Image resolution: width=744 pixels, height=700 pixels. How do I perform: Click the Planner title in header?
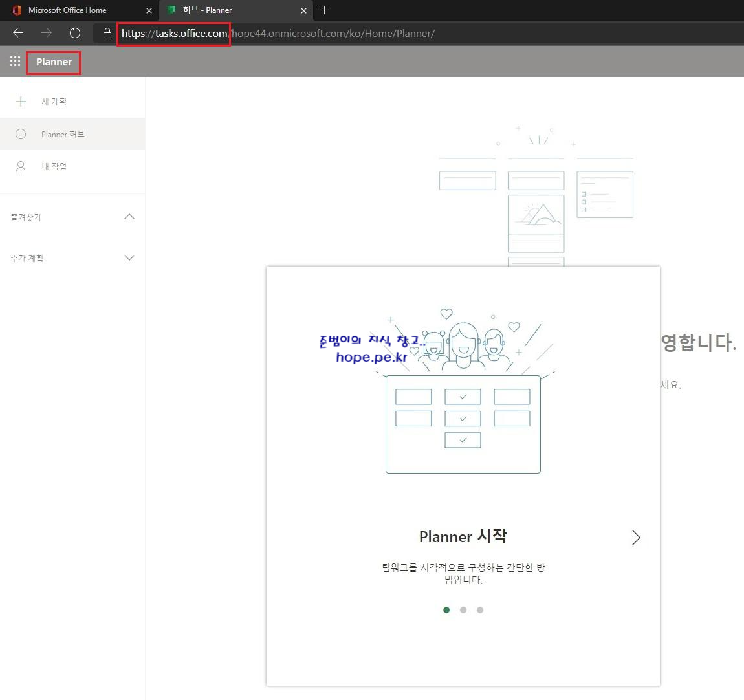coord(54,62)
